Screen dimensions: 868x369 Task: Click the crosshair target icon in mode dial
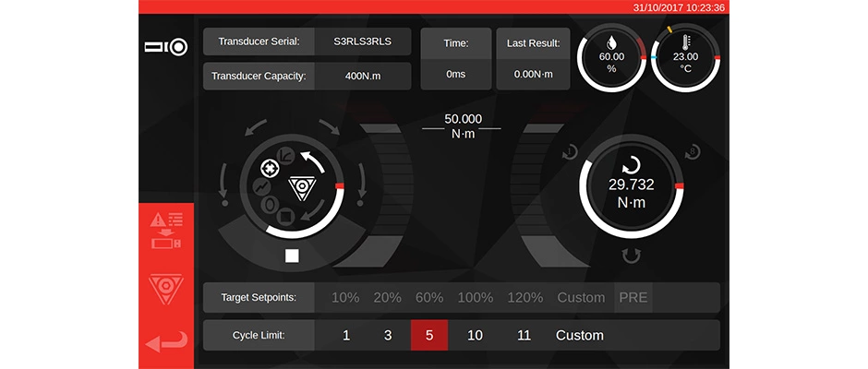pos(270,169)
